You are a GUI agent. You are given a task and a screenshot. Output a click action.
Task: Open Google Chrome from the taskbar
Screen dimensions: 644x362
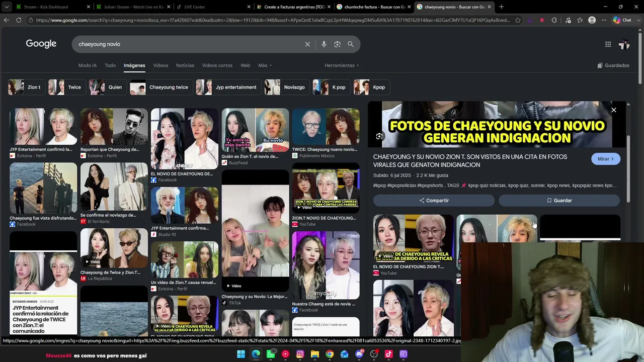(x=330, y=354)
